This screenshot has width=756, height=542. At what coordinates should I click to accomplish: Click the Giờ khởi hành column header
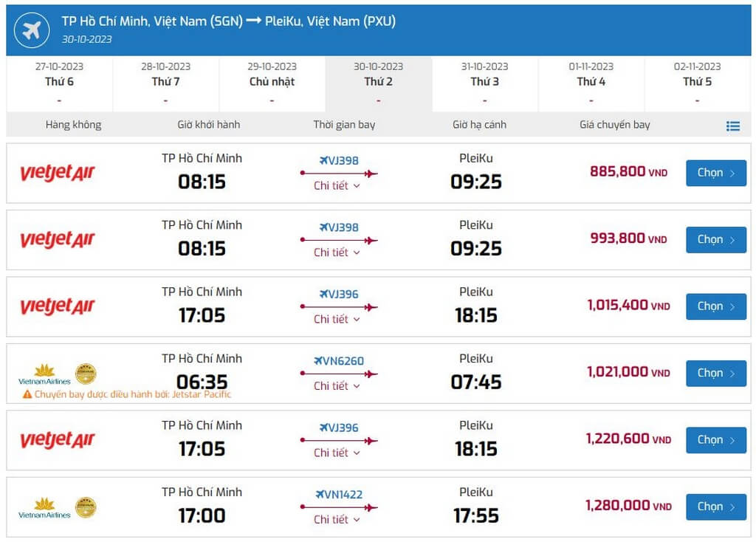(x=209, y=125)
